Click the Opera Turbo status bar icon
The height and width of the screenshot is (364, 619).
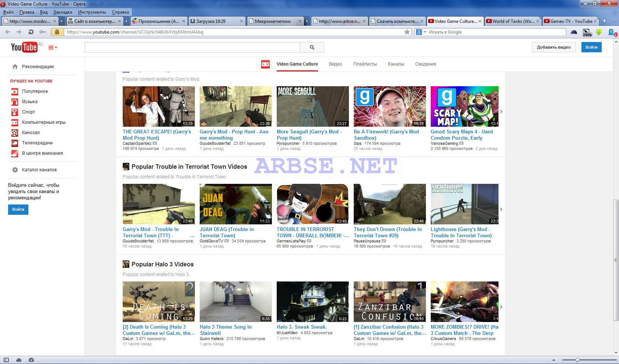[x=31, y=360]
